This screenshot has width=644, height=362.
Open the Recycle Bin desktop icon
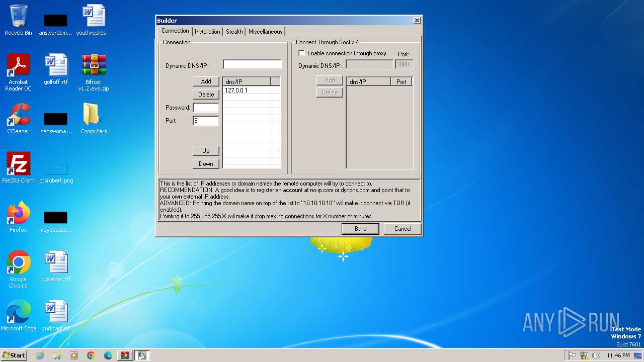pos(18,20)
